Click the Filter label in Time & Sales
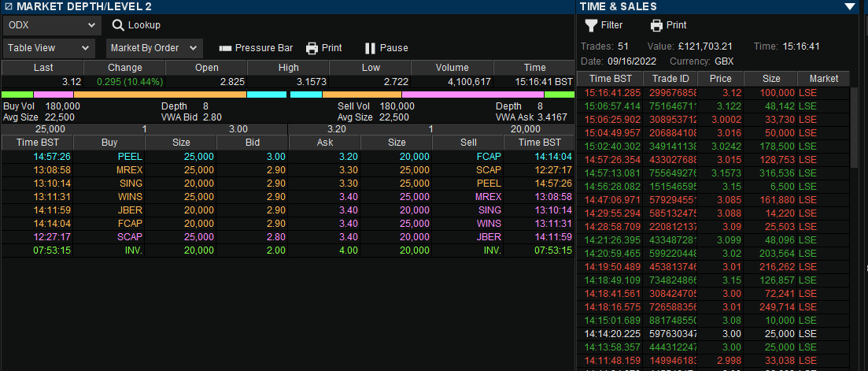 pyautogui.click(x=611, y=25)
